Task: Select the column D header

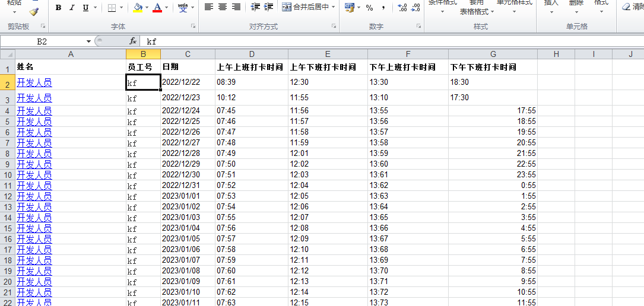Action: 251,54
